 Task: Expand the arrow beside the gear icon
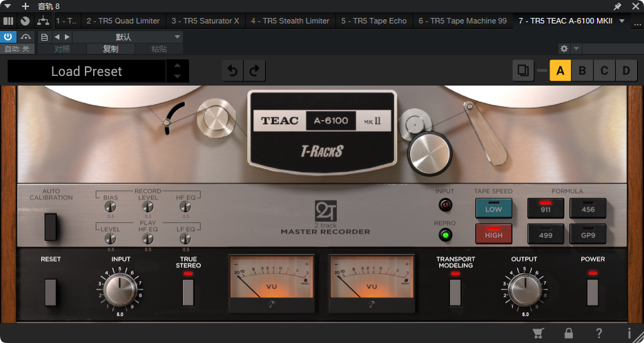(x=576, y=48)
